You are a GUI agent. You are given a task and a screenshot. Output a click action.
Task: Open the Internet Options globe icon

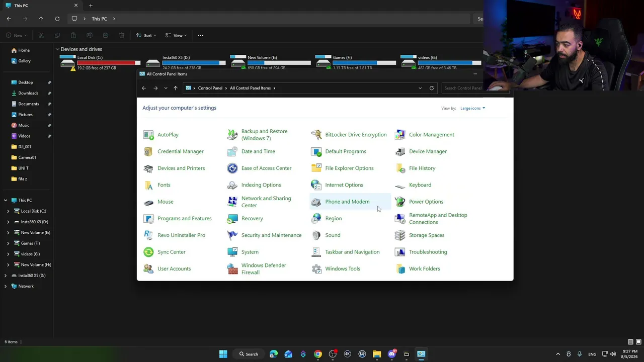[316, 185]
